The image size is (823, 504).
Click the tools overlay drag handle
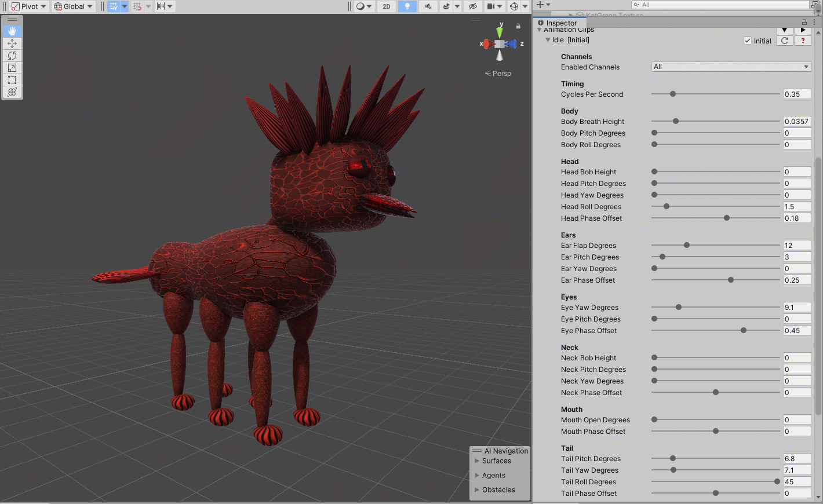(x=12, y=20)
